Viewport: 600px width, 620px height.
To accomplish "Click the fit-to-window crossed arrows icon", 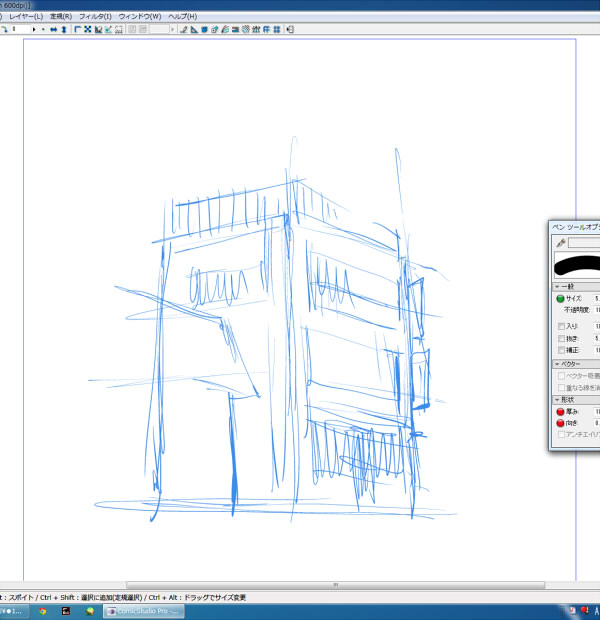I will [88, 29].
